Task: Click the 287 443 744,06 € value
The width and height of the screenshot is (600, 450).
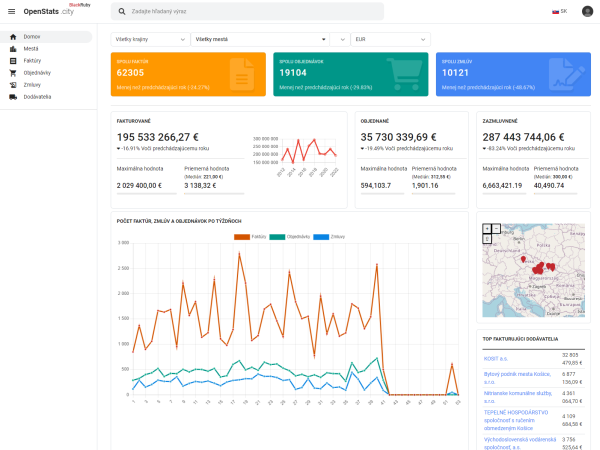Action: click(x=523, y=137)
